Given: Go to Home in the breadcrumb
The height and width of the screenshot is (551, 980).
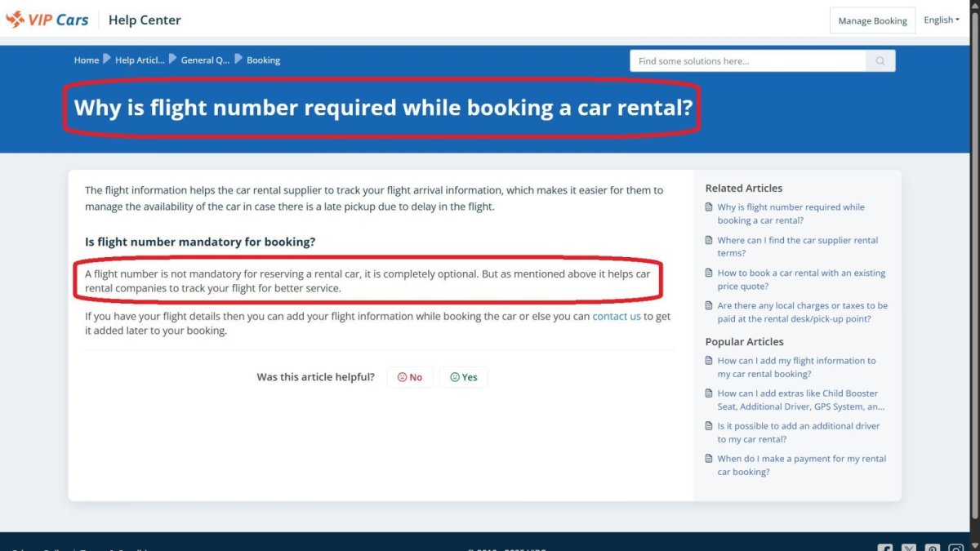Looking at the screenshot, I should [x=87, y=60].
